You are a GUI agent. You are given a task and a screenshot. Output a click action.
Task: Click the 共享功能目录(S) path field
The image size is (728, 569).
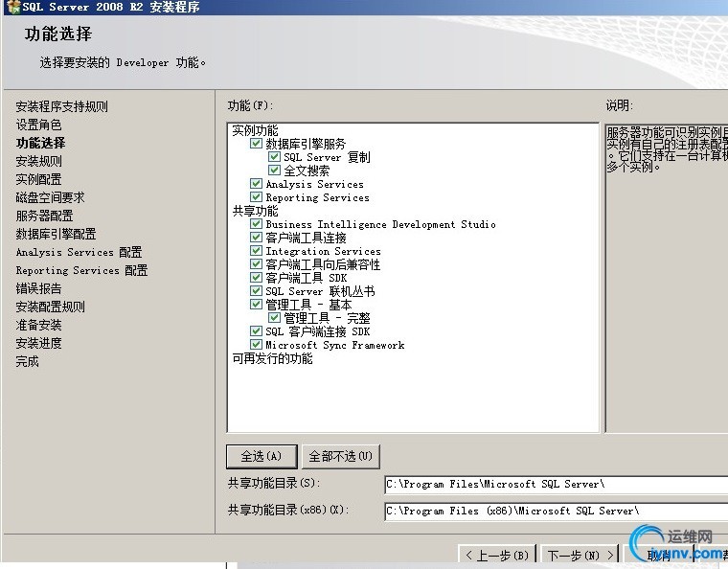click(556, 485)
